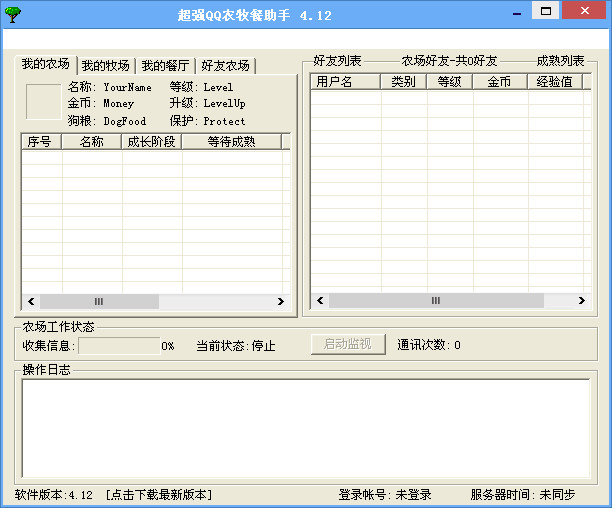Click the 农场好友-共0好友 label
The image size is (612, 508).
(x=450, y=61)
